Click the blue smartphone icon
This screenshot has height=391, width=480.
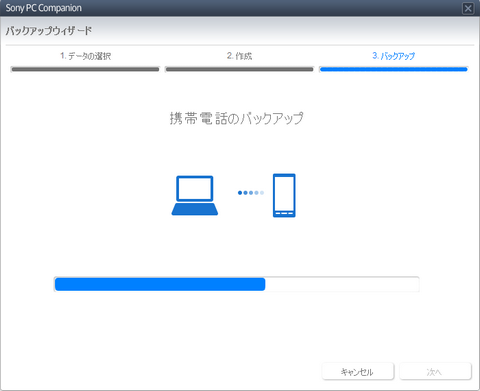(x=284, y=195)
